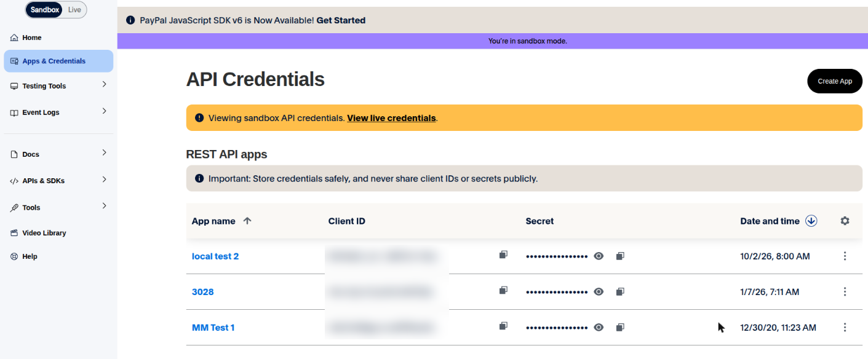This screenshot has width=868, height=359.
Task: Switch to Live mode
Action: [74, 10]
